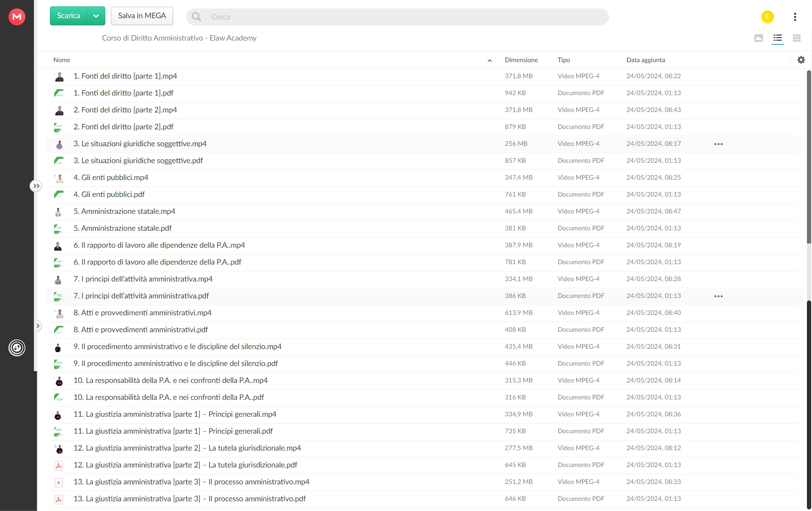The width and height of the screenshot is (812, 511).
Task: Open column settings gear icon
Action: [801, 60]
